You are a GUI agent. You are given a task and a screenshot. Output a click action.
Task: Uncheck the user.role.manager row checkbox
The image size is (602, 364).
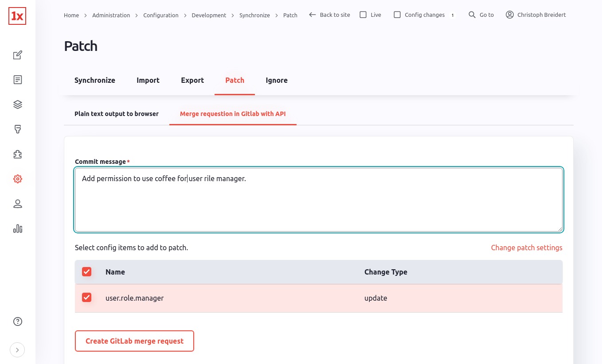point(87,298)
